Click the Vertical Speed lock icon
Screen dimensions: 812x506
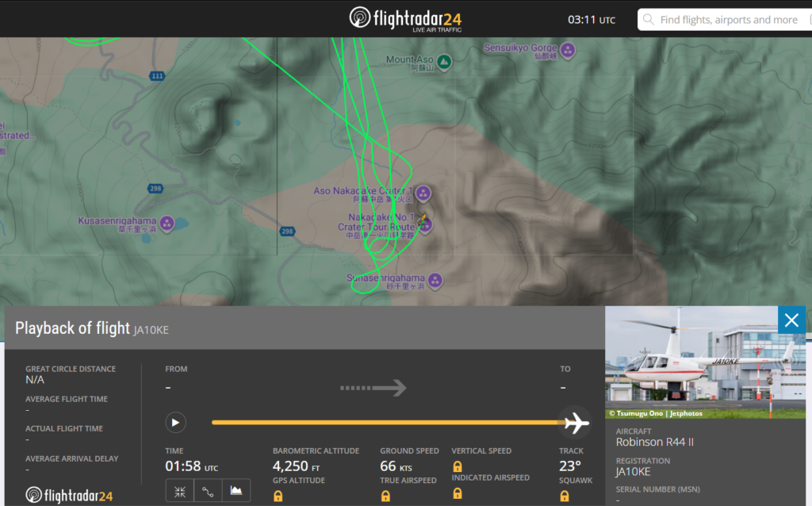[x=458, y=466]
